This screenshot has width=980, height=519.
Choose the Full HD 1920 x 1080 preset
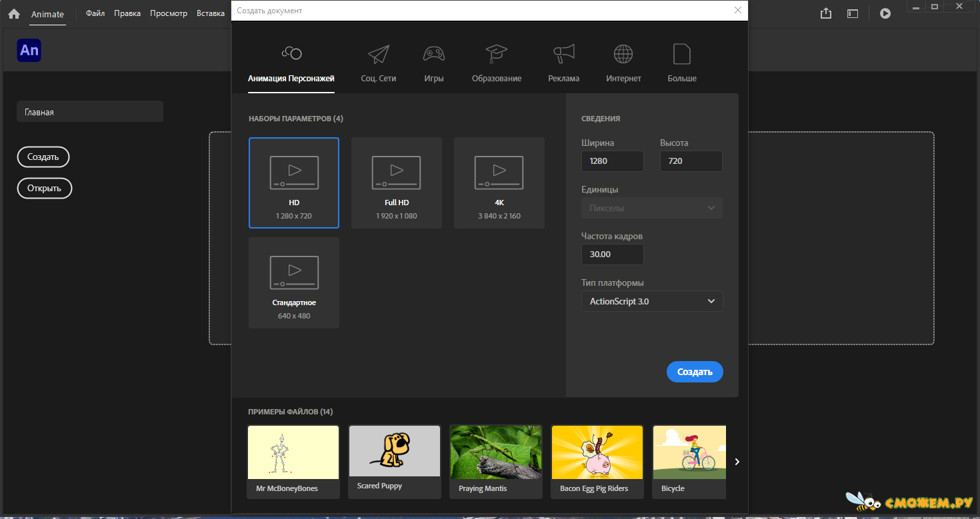(397, 183)
